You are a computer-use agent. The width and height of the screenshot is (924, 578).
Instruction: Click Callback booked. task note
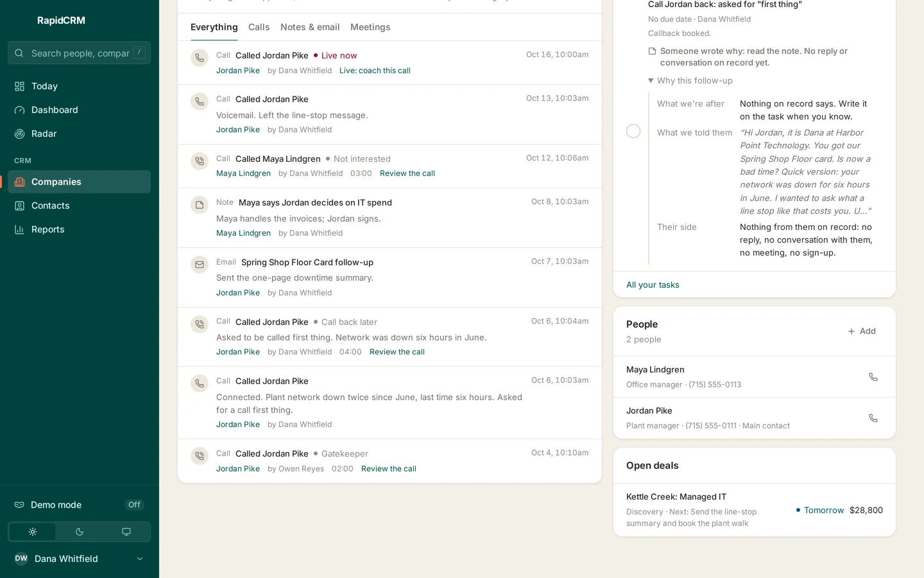pyautogui.click(x=680, y=33)
